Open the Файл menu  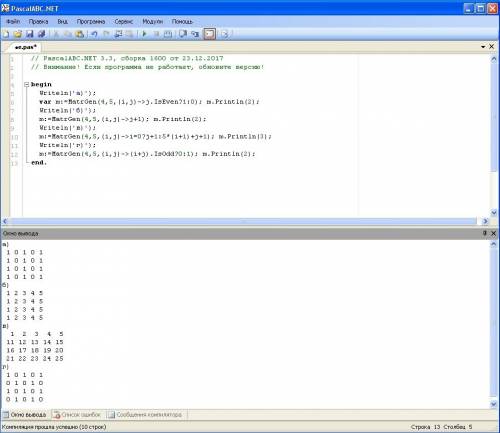tap(13, 22)
